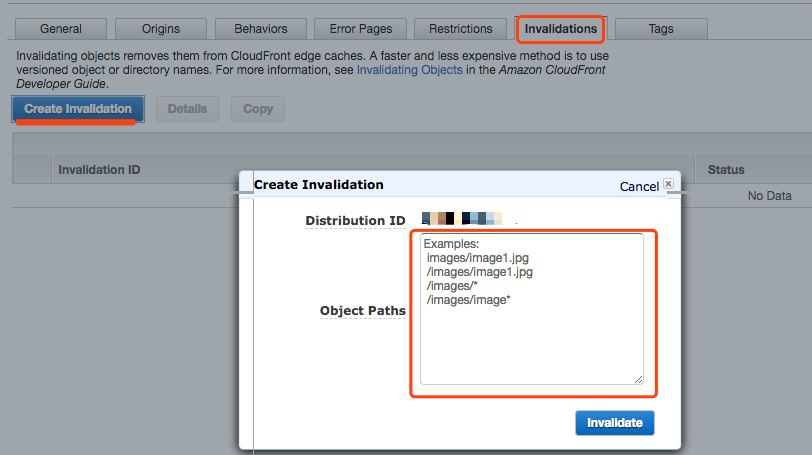Screen dimensions: 812x455
Task: Sort by the Status column header
Action: pos(725,170)
